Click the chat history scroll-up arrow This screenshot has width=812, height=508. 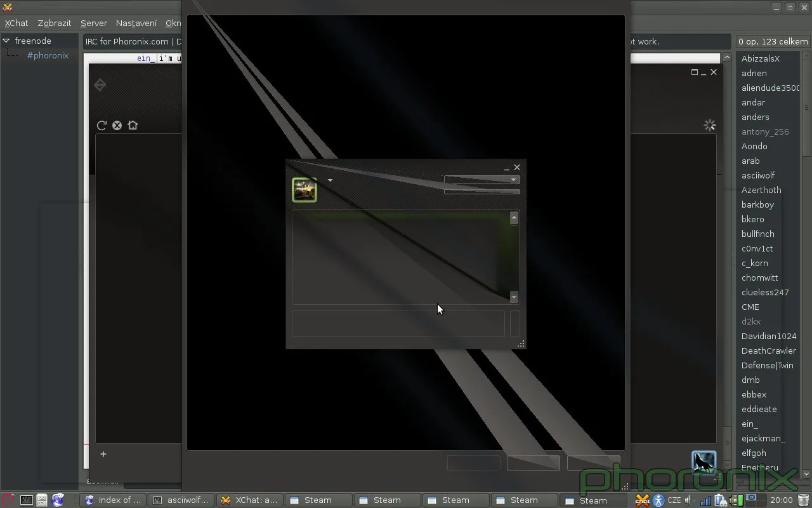click(x=514, y=218)
